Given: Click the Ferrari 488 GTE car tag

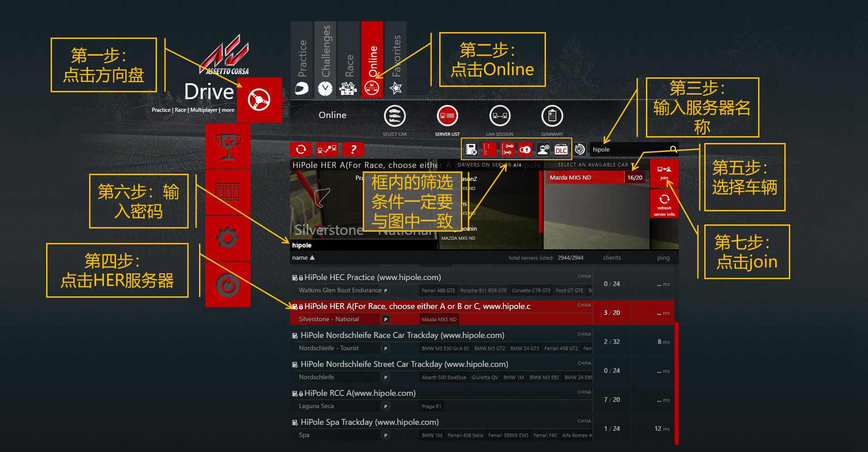Looking at the screenshot, I should (x=438, y=290).
